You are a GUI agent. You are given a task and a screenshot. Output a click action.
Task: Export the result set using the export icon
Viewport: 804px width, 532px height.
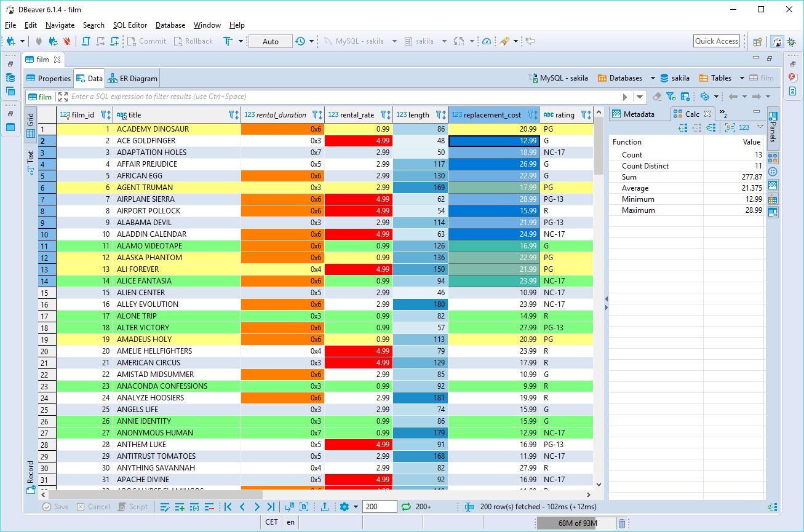[325, 506]
